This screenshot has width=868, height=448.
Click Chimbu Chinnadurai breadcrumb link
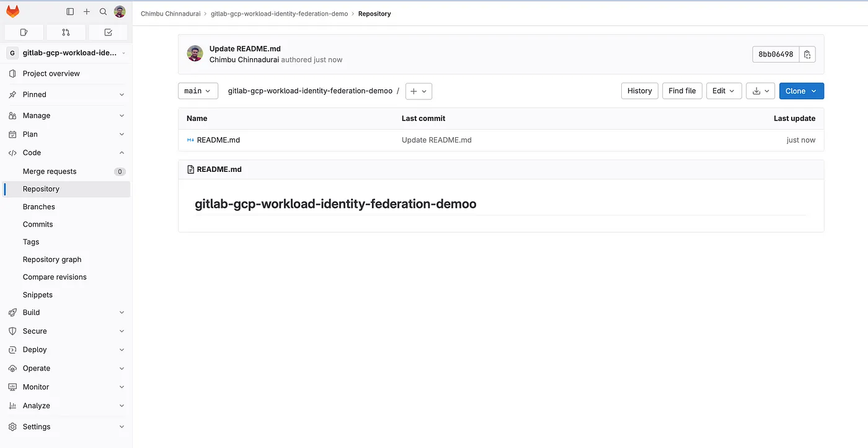point(170,14)
